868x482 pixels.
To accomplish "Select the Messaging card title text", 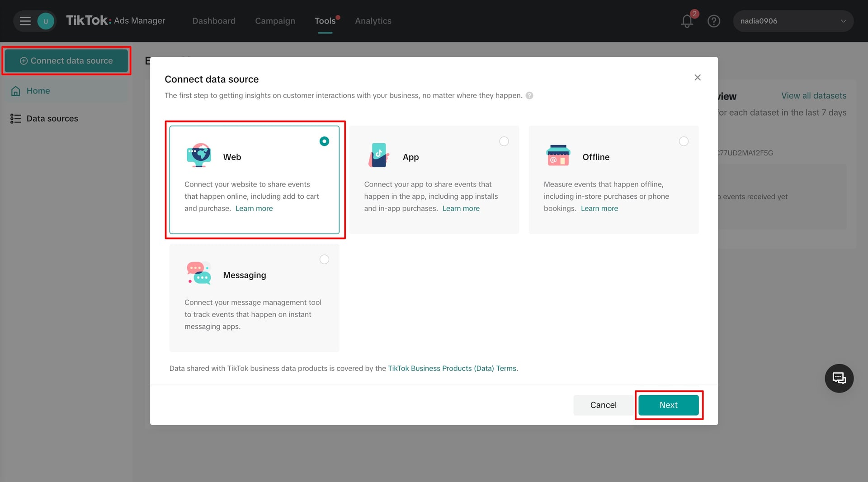I will coord(245,276).
